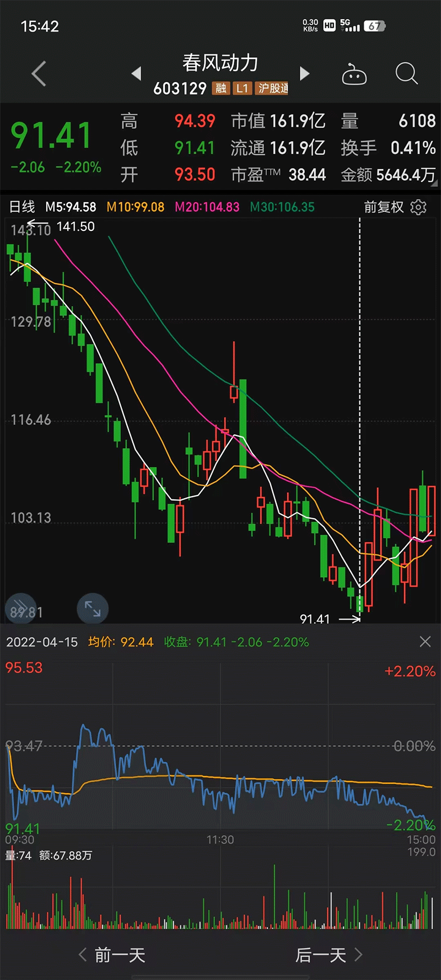Tap change value -2.06 -2.20%
The image size is (441, 980).
click(56, 167)
